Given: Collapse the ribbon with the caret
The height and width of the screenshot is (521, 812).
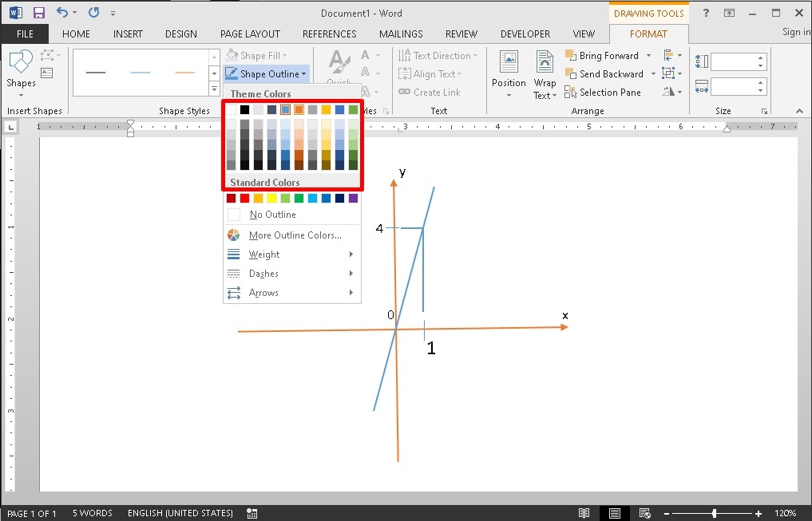Looking at the screenshot, I should pyautogui.click(x=799, y=111).
